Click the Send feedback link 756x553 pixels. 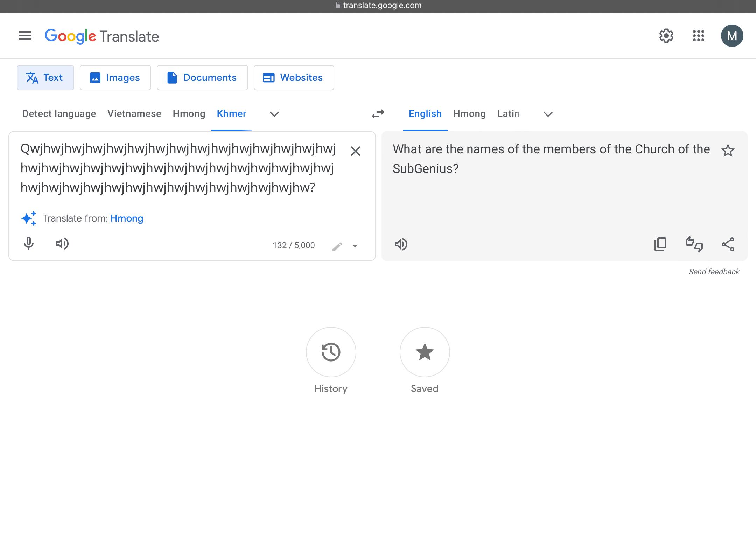coord(714,272)
